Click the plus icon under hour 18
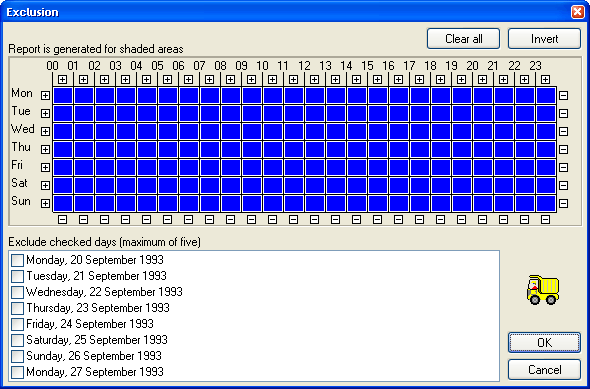This screenshot has height=389, width=590. point(440,79)
